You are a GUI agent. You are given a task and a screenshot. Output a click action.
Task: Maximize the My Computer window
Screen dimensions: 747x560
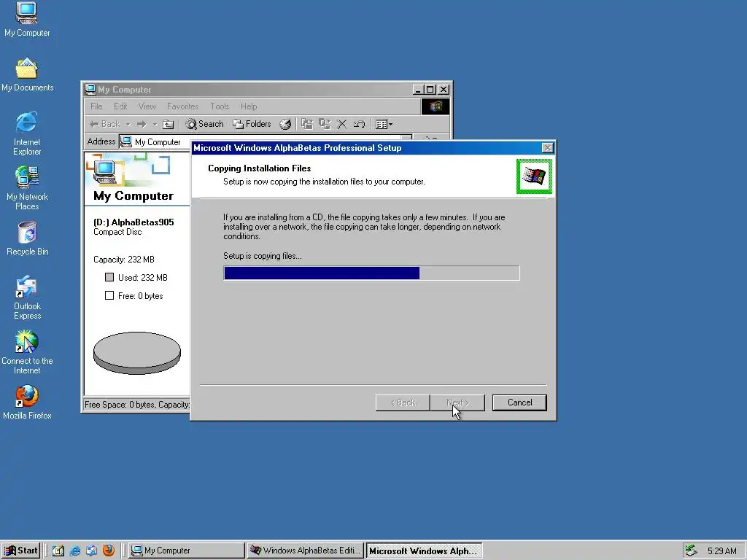(430, 90)
